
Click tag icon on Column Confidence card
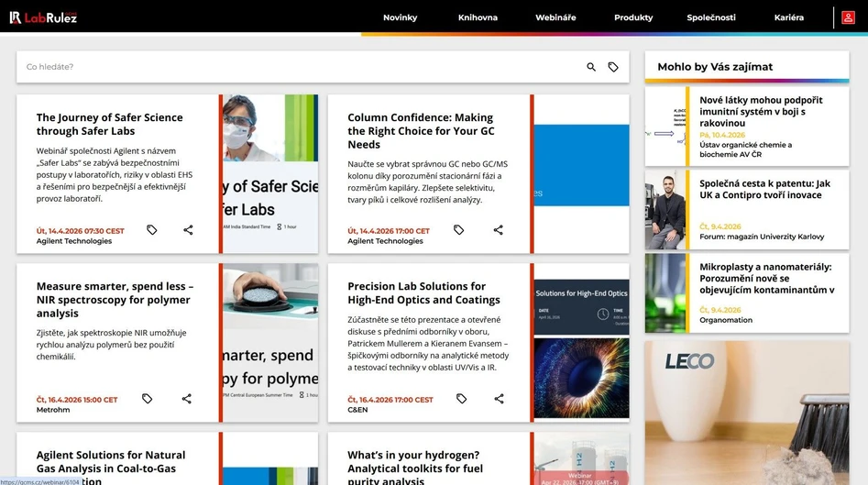(459, 230)
